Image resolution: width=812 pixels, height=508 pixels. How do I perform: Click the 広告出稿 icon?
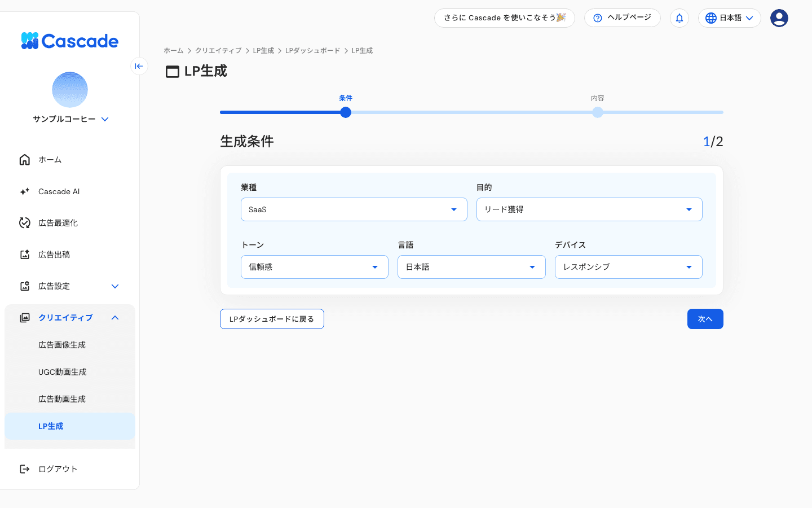click(25, 255)
